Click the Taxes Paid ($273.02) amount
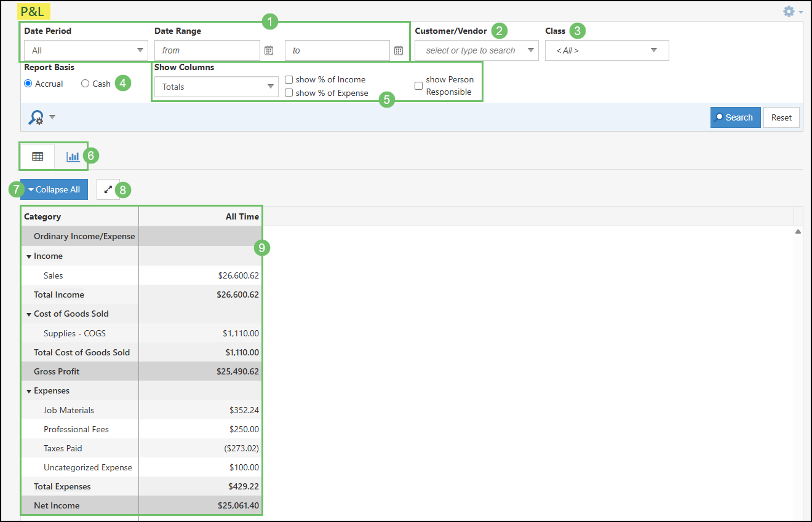The width and height of the screenshot is (812, 522). tap(241, 448)
